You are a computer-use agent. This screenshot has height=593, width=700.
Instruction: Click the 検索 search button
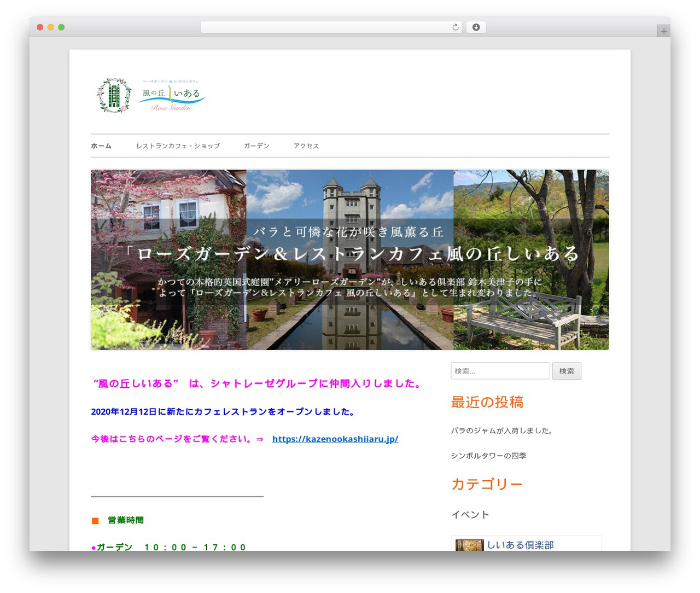click(x=567, y=371)
